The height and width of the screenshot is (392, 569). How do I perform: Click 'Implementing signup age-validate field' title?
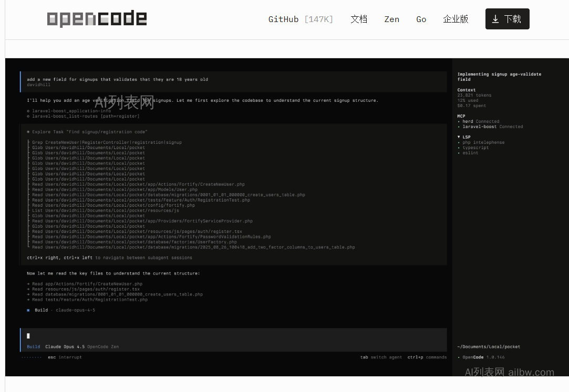(x=499, y=77)
